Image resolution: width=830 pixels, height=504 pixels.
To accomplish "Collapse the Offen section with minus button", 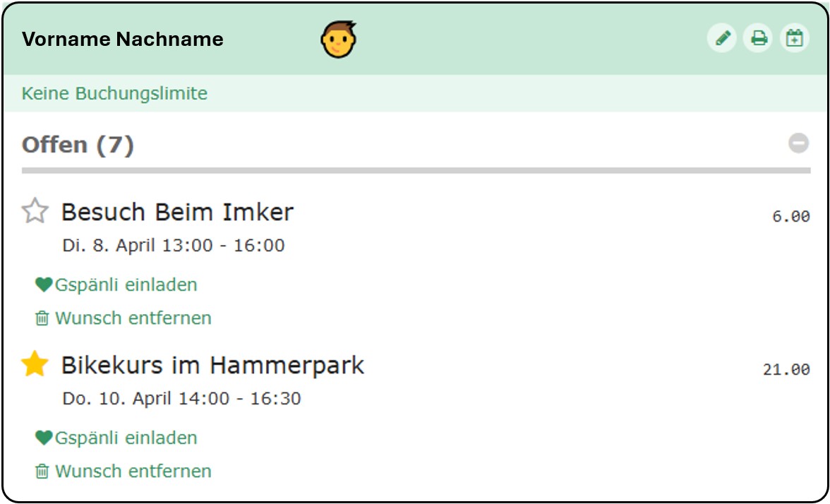I will point(799,143).
